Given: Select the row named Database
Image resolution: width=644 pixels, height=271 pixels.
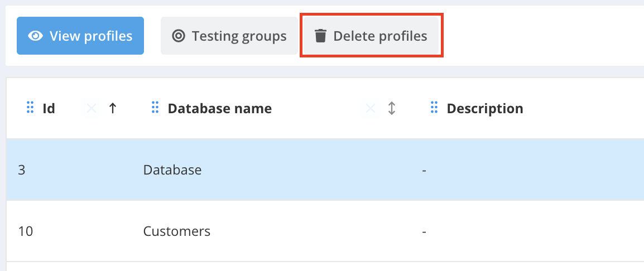Looking at the screenshot, I should point(325,170).
